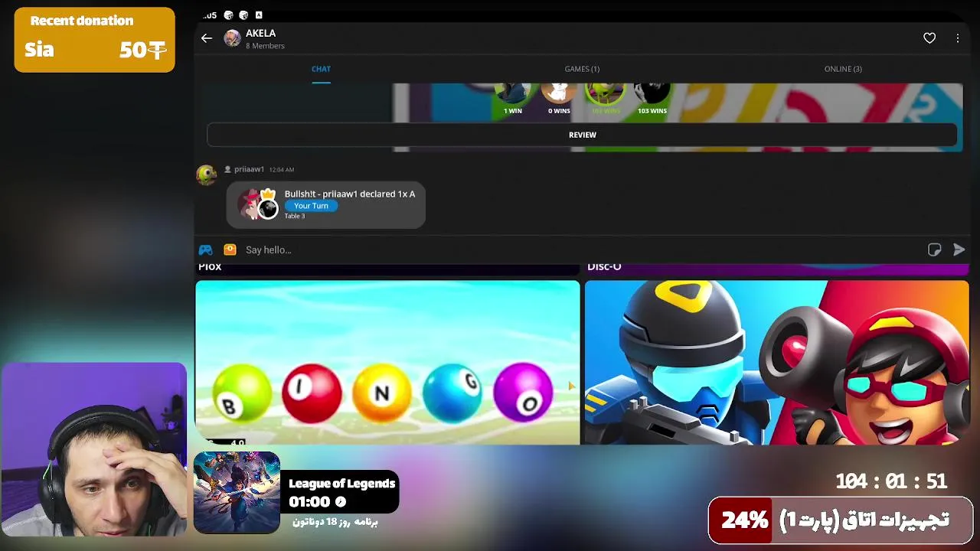
Task: Click the green-ringed player avatar
Action: pos(605,93)
